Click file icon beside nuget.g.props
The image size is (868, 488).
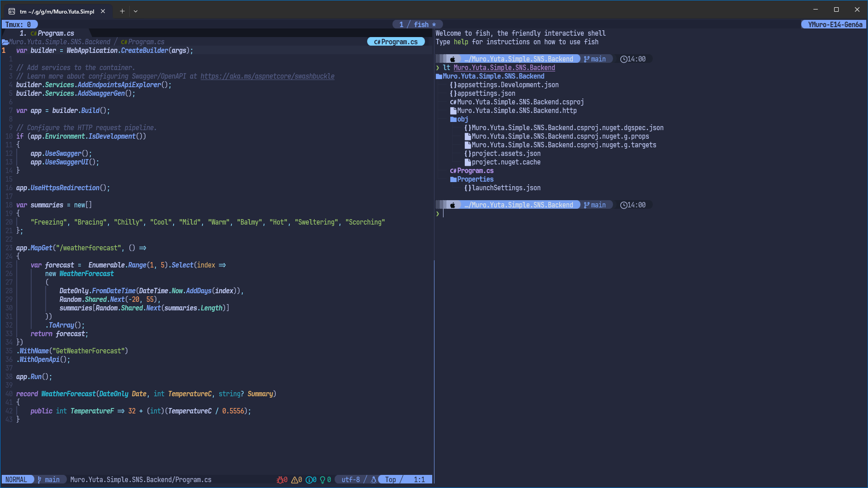pos(468,136)
